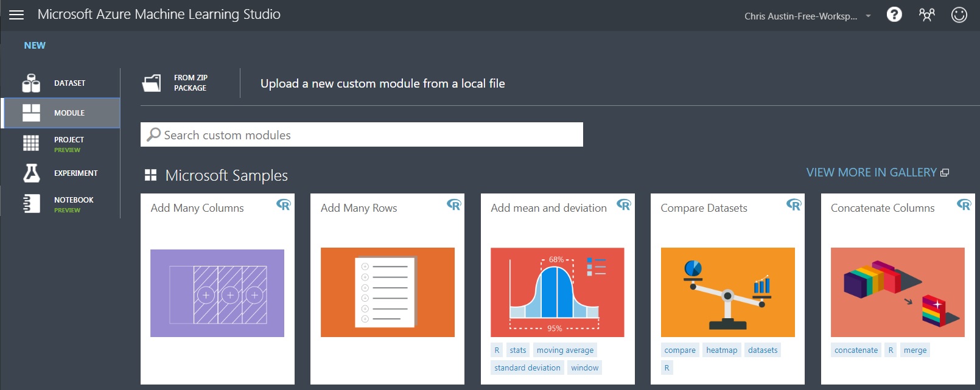Viewport: 980px width, 390px height.
Task: Select the Concatenate Columns thumbnail image
Action: click(x=898, y=292)
